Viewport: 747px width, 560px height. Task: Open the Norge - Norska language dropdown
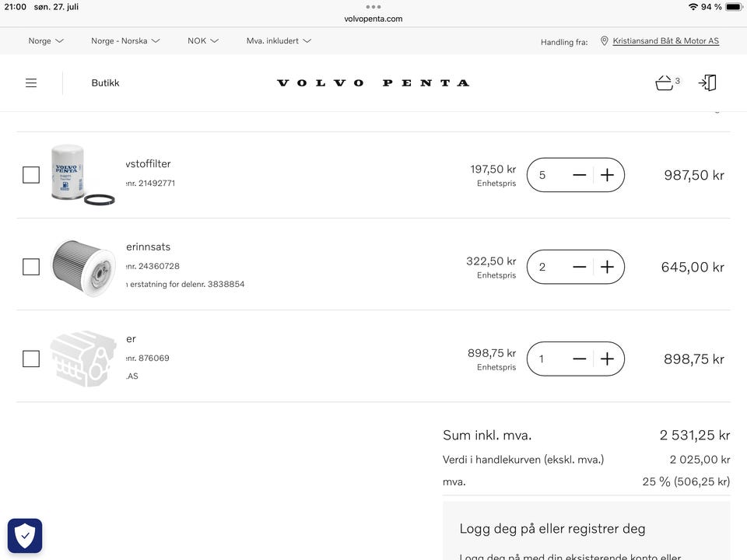pyautogui.click(x=125, y=40)
